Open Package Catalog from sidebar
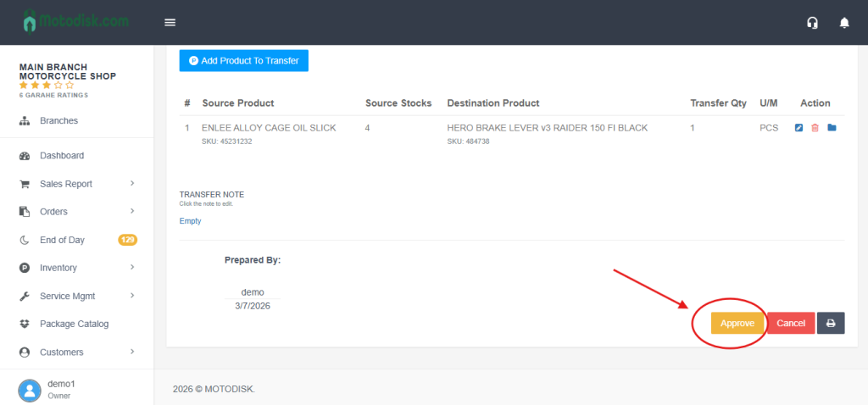Screen dimensions: 868x405 (x=74, y=324)
